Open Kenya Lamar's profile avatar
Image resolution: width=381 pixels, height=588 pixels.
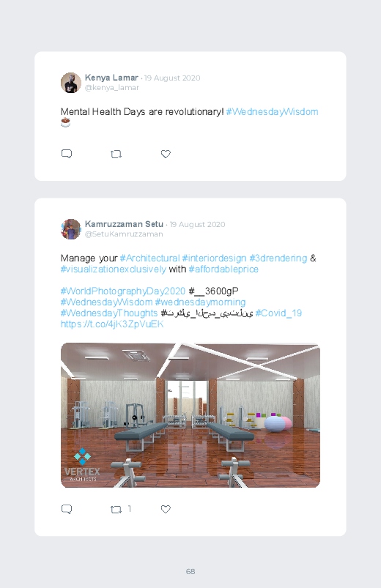click(x=71, y=83)
